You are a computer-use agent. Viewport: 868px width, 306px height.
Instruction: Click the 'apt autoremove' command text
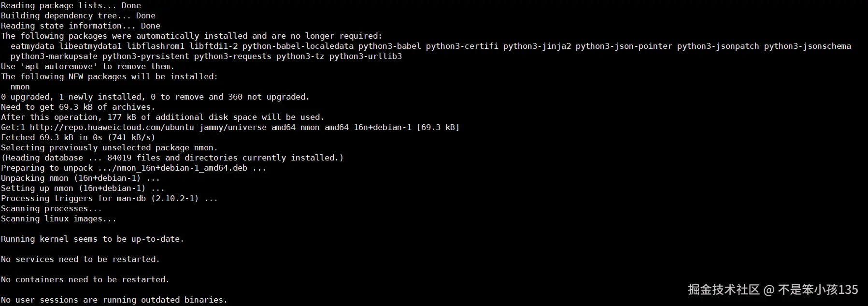pyautogui.click(x=58, y=66)
